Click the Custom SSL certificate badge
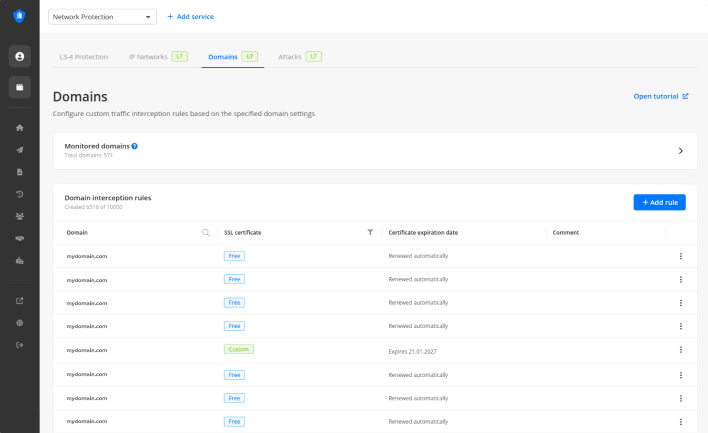This screenshot has height=433, width=708. pos(239,349)
